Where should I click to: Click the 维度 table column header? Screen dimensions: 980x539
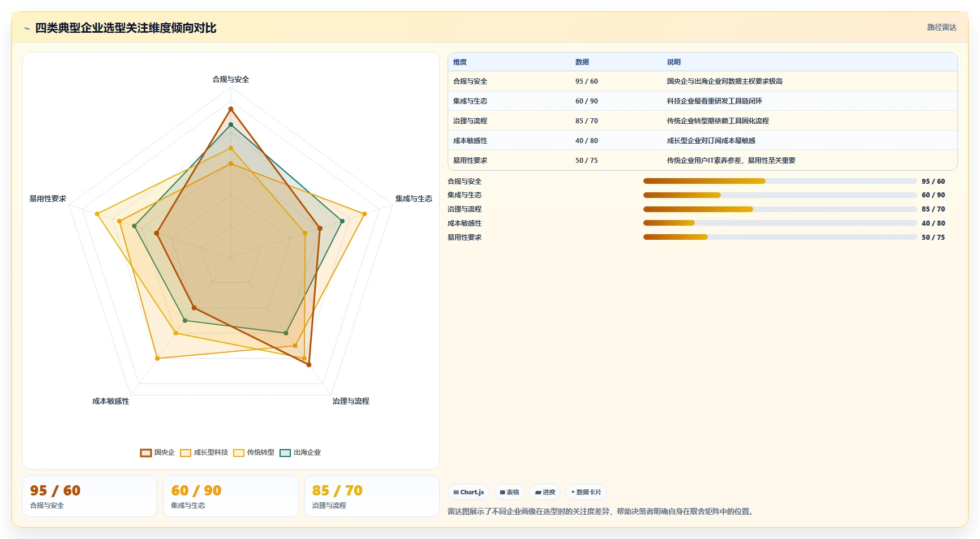(x=460, y=62)
